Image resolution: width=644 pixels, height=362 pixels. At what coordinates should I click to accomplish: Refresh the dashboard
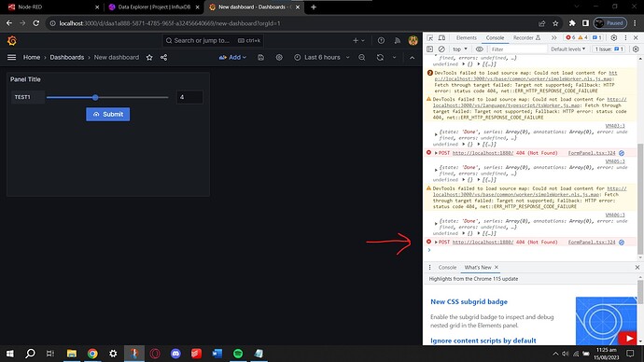pos(380,58)
